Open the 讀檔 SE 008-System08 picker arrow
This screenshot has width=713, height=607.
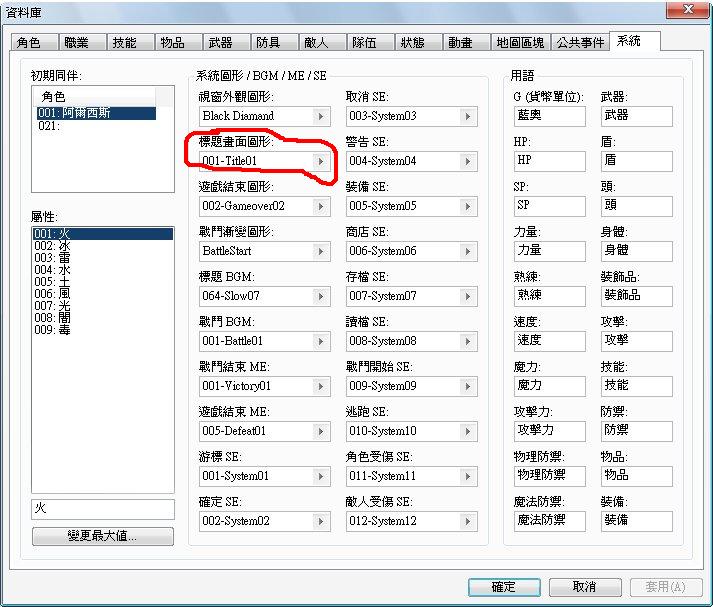click(468, 341)
